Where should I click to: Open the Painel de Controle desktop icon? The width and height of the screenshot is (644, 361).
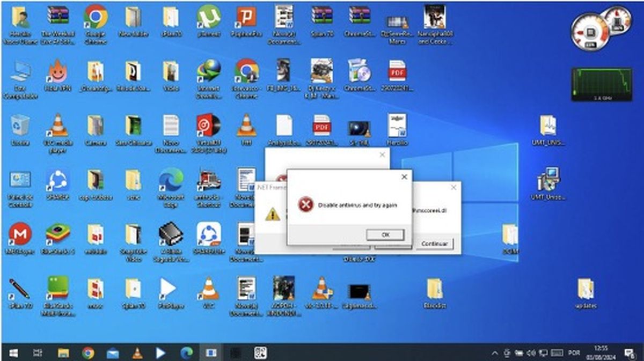(x=20, y=188)
